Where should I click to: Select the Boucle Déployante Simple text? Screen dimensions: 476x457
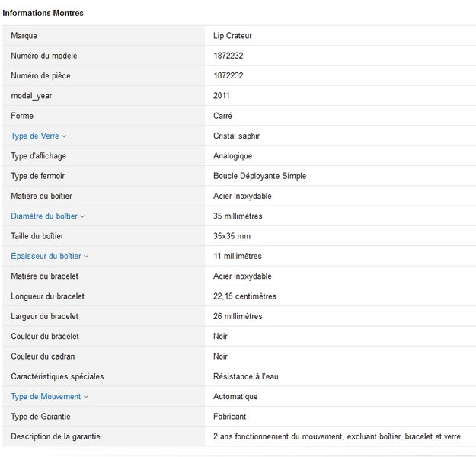point(260,176)
